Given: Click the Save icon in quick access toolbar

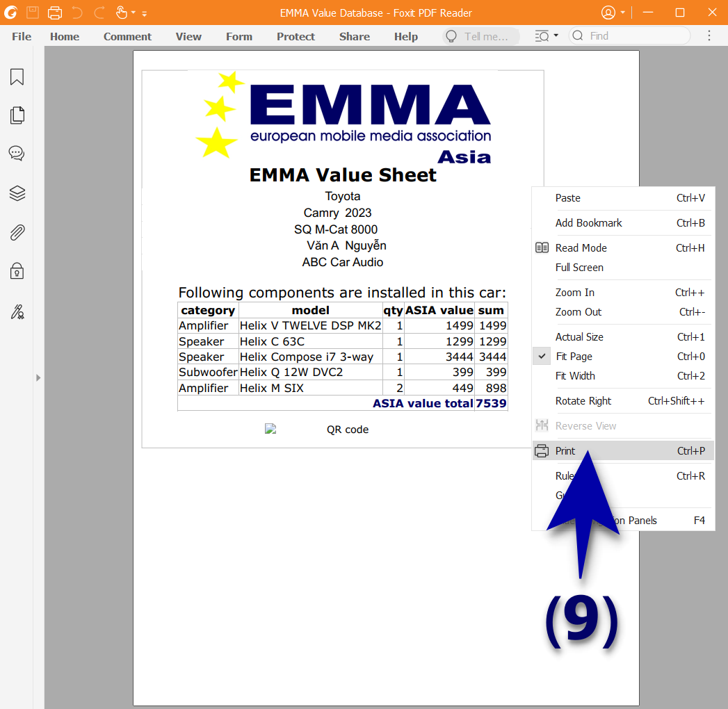Looking at the screenshot, I should coord(33,13).
